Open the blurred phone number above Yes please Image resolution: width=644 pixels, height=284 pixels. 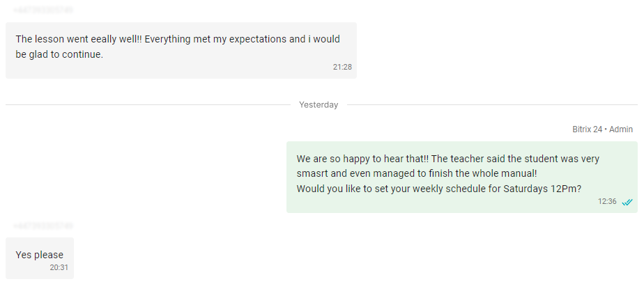pyautogui.click(x=43, y=226)
